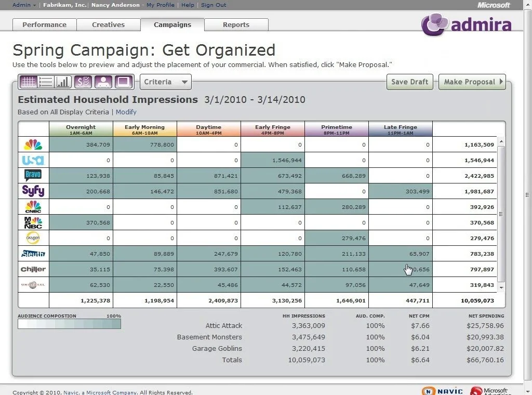Click the Universal network logo
This screenshot has width=532, height=395.
[33, 285]
